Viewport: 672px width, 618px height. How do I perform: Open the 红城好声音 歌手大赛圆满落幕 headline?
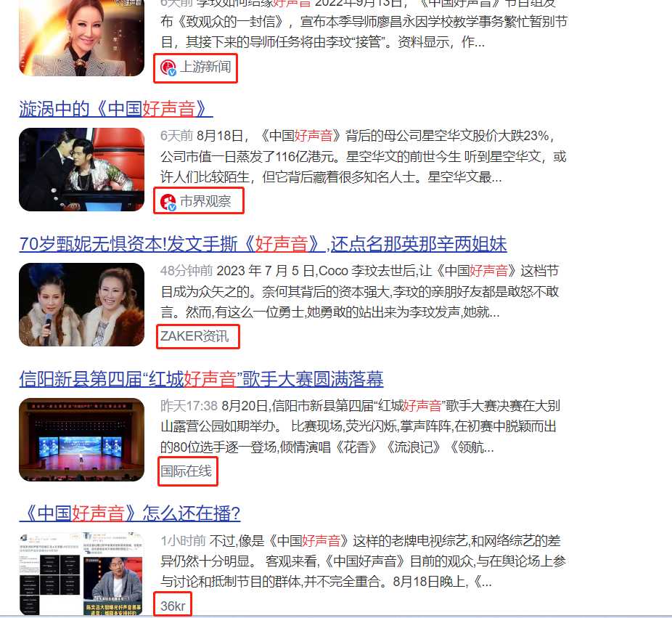click(201, 379)
